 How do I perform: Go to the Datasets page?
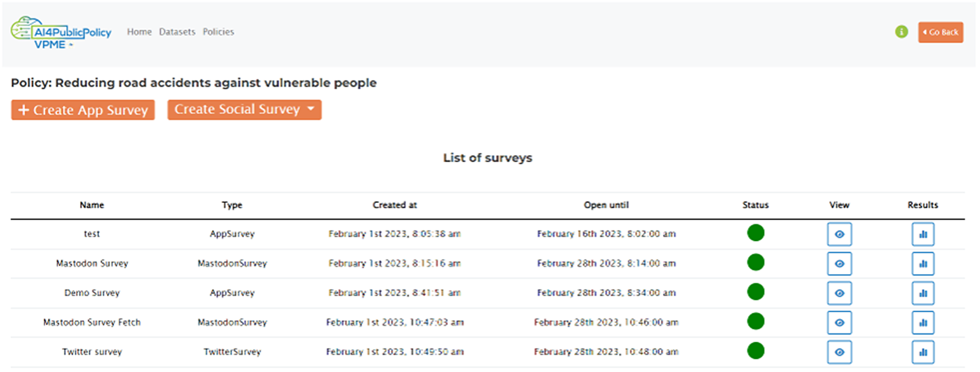point(177,32)
